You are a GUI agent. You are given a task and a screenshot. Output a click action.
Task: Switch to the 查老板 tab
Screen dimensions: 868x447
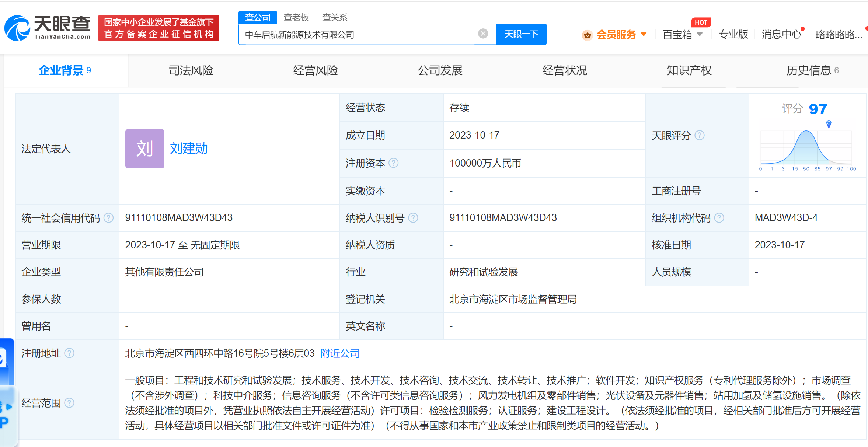pyautogui.click(x=296, y=17)
